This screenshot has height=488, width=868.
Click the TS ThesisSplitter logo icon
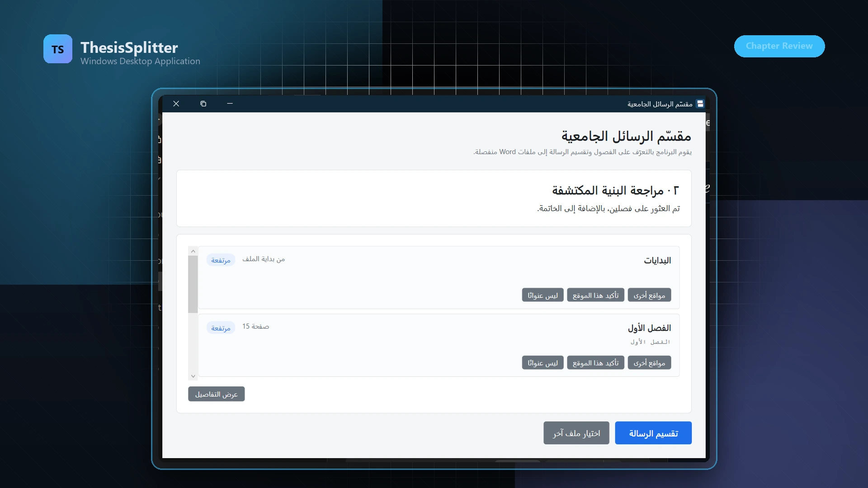pyautogui.click(x=58, y=49)
